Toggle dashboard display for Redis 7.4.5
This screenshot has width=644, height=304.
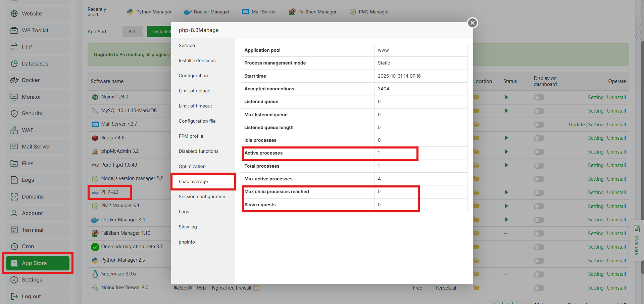coord(539,138)
